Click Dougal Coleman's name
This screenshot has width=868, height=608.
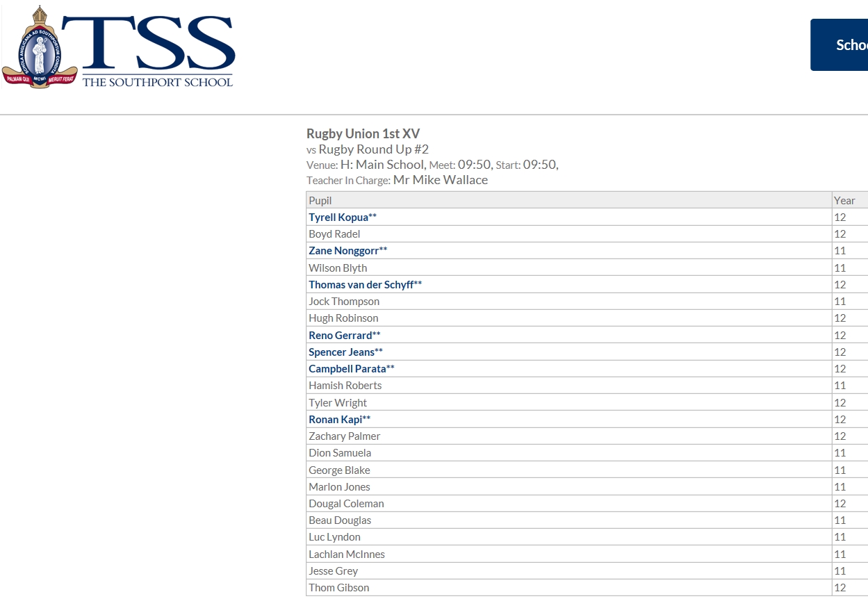[346, 504]
